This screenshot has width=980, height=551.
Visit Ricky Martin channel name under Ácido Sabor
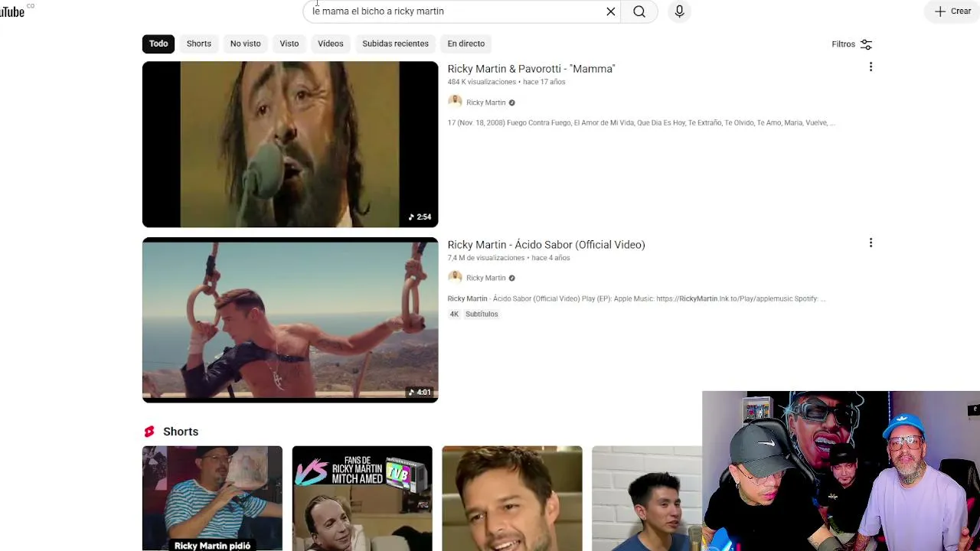(486, 278)
